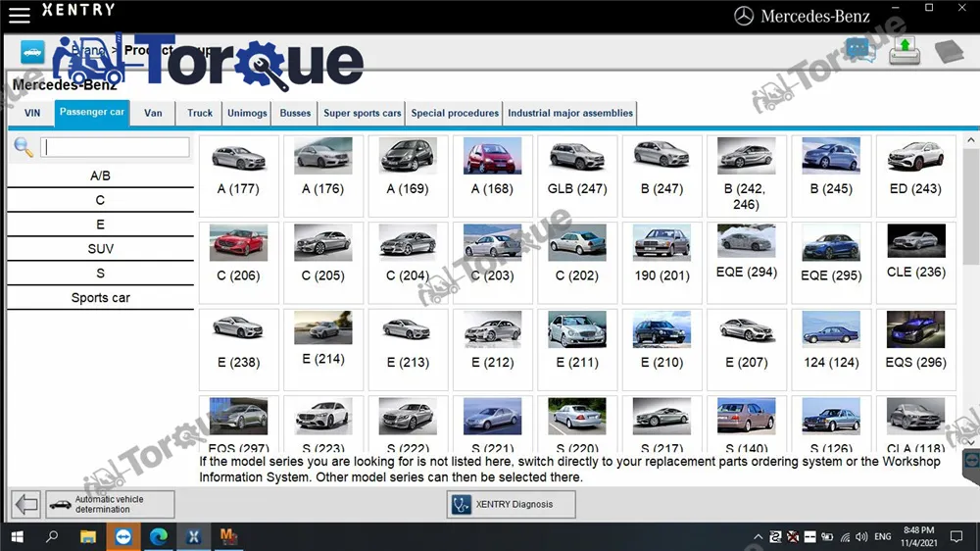Open the Windows Start menu
Screen dimensions: 980x551
(x=17, y=536)
